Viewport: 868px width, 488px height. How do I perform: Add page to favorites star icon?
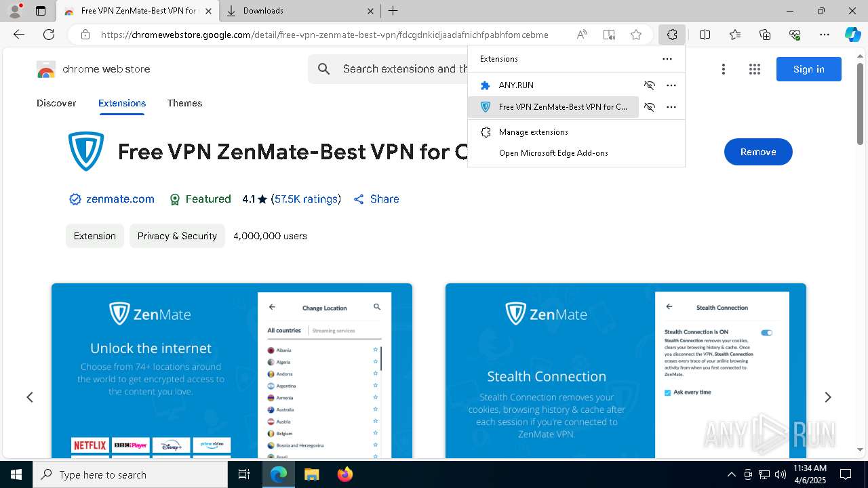coord(636,35)
